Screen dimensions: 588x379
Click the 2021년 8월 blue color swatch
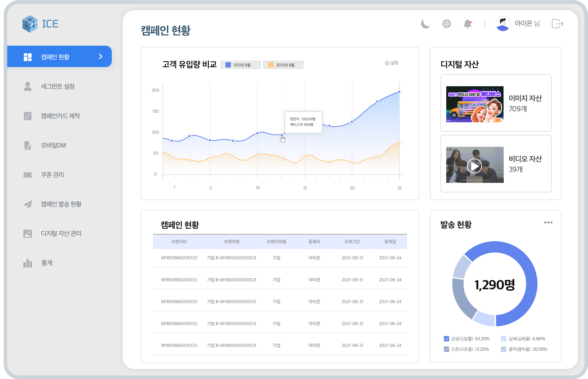pyautogui.click(x=228, y=65)
